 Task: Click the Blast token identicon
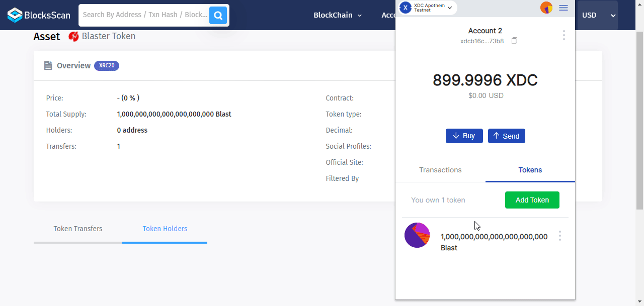tap(417, 235)
